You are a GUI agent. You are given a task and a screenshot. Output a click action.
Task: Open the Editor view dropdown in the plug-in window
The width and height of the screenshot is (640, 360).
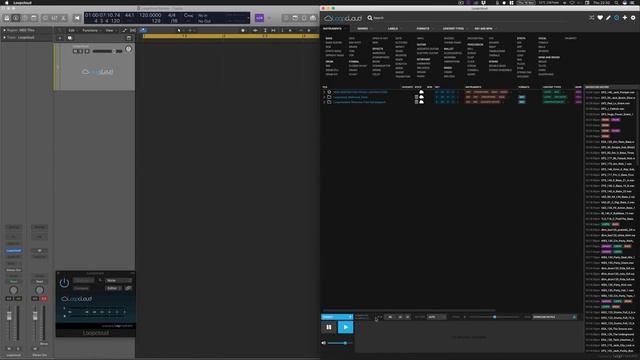[113, 288]
